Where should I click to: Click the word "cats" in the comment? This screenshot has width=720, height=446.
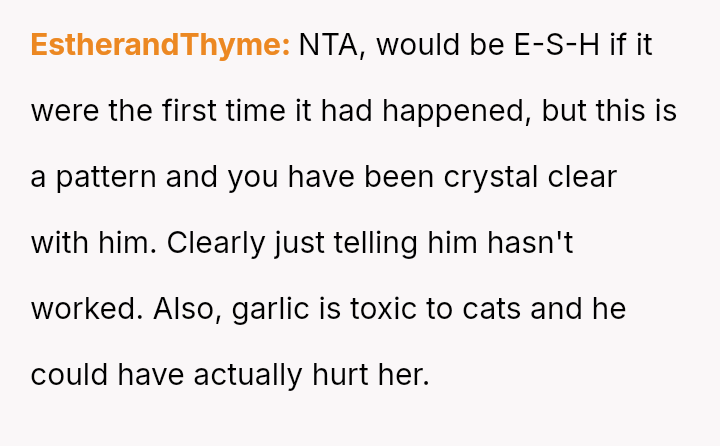(490, 309)
